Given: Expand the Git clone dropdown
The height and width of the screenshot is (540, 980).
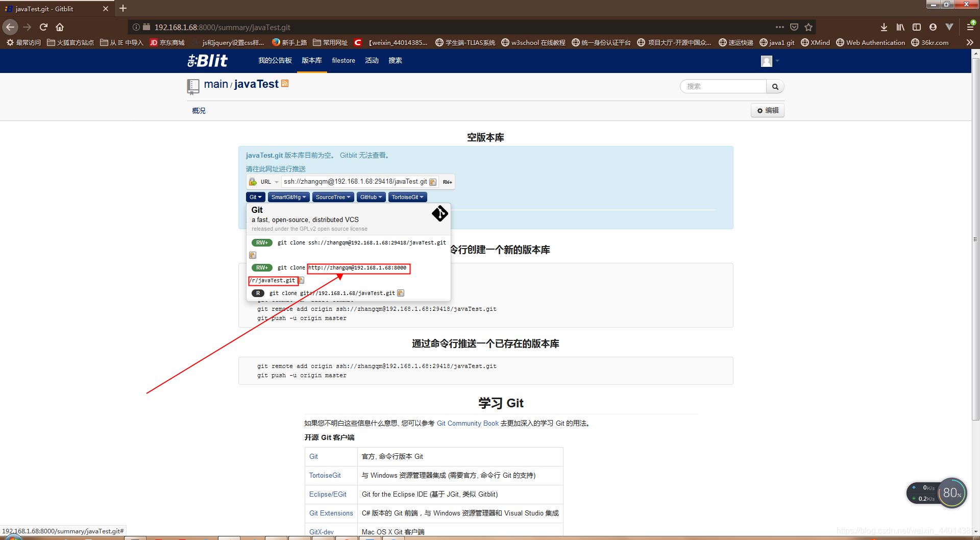Looking at the screenshot, I should coord(256,197).
